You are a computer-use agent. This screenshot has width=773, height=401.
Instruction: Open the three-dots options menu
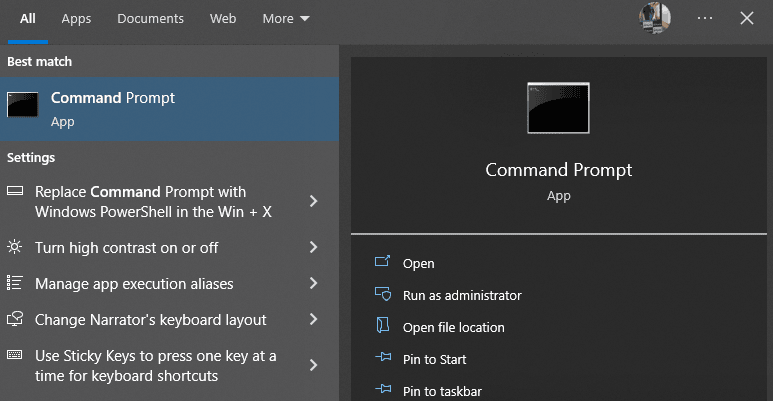click(x=705, y=18)
